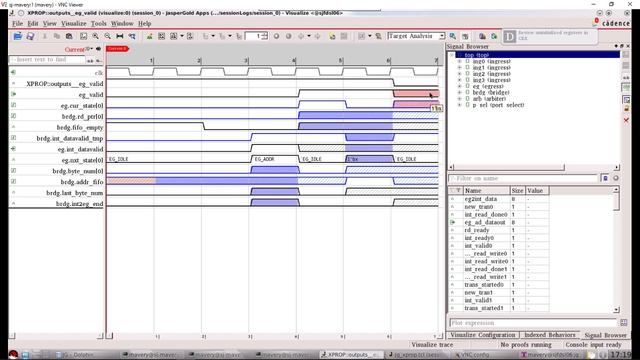Click the binoculars-like toolbar icon
This screenshot has width=640, height=360.
pos(482,36)
